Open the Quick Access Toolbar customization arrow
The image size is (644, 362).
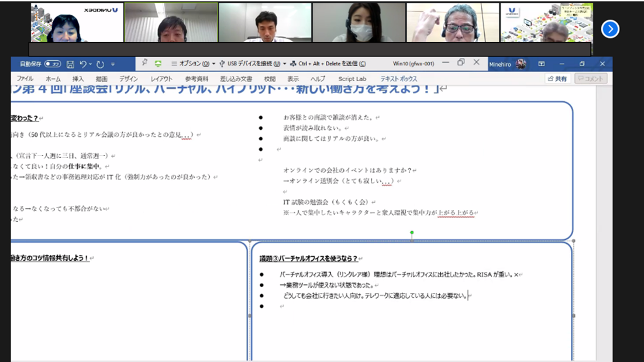(112, 64)
